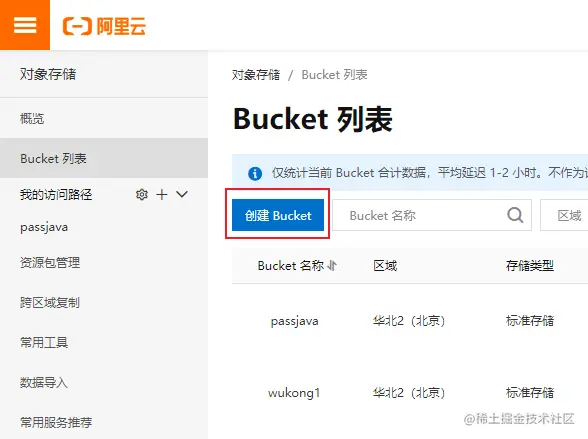Open 数据导入 in the sidebar
588x439 pixels.
[x=44, y=382]
